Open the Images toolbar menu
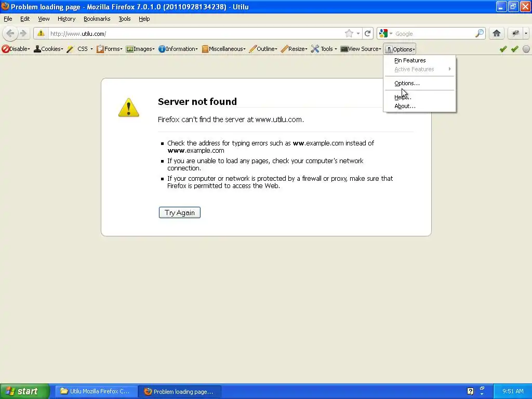The image size is (532, 399). point(140,49)
